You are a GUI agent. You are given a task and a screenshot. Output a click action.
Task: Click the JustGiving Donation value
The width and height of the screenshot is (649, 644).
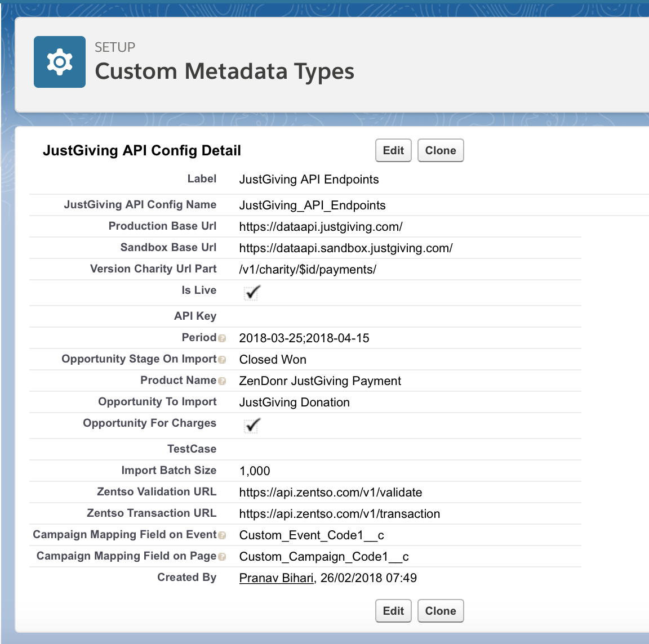294,402
